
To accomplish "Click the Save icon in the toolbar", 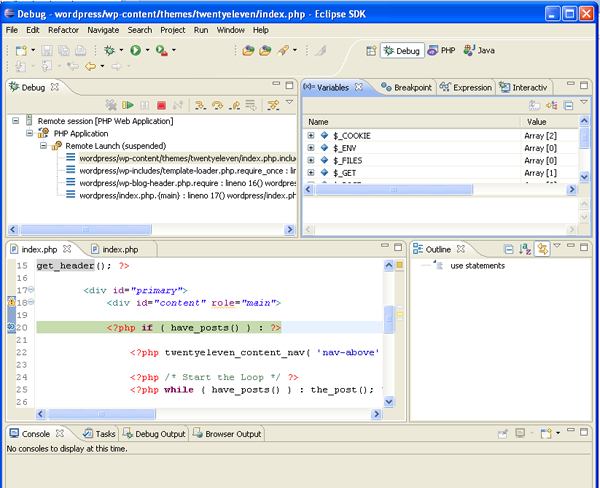I will point(46,50).
